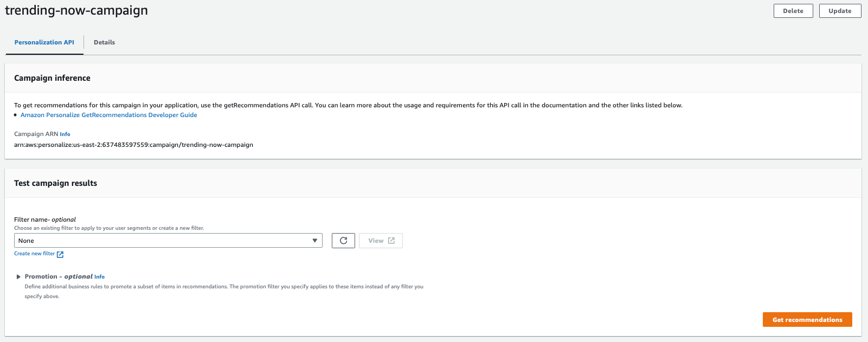Click the orange Get recommendations button
Screen dimensions: 868x342
point(807,320)
